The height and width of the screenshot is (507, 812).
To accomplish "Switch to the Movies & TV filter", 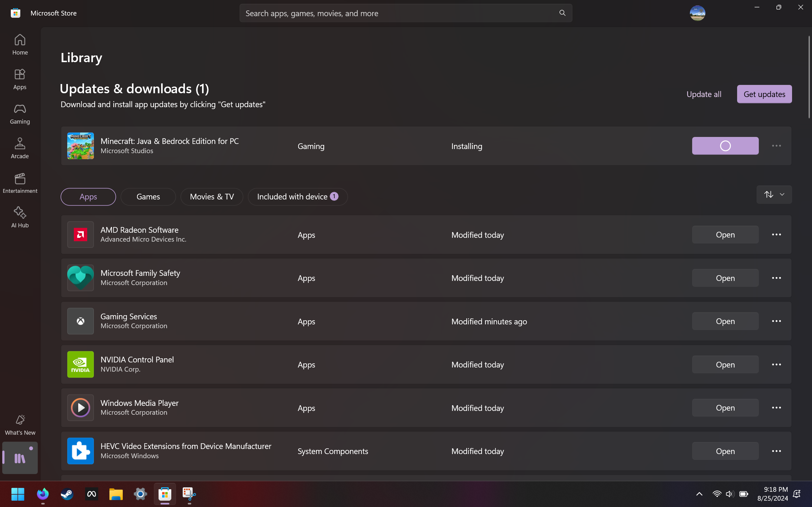I will 212,197.
